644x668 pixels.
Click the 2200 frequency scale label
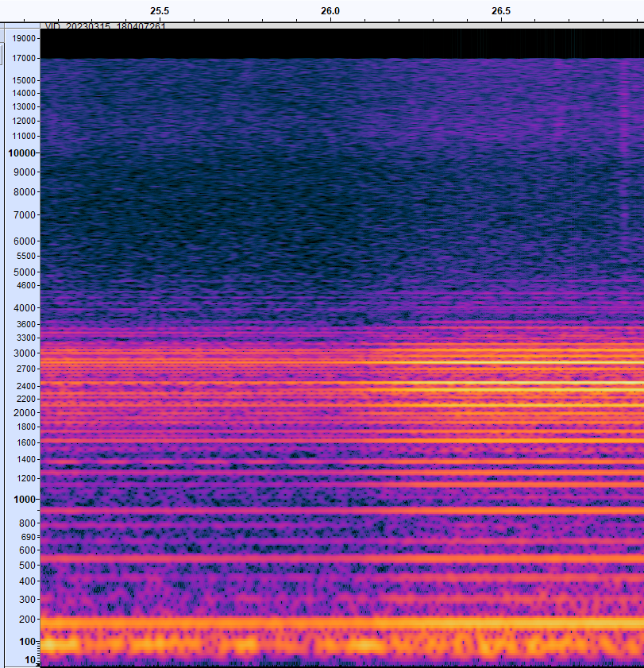pos(26,400)
